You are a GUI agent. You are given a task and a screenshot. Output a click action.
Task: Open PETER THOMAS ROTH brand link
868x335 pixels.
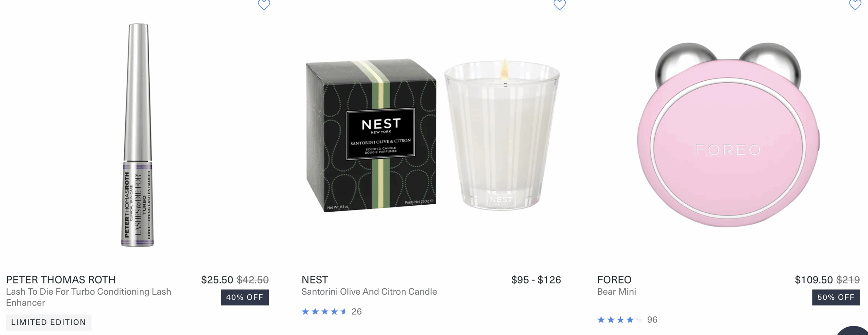[x=61, y=280]
